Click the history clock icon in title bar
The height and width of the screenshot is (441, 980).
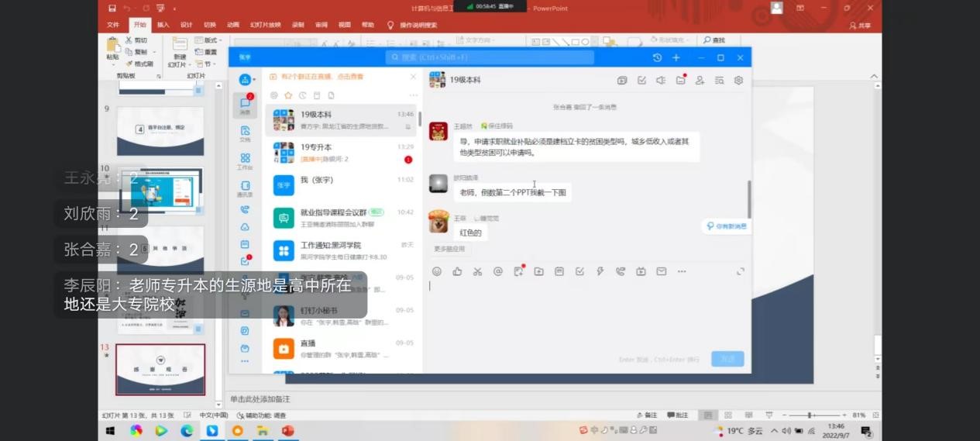pyautogui.click(x=657, y=57)
